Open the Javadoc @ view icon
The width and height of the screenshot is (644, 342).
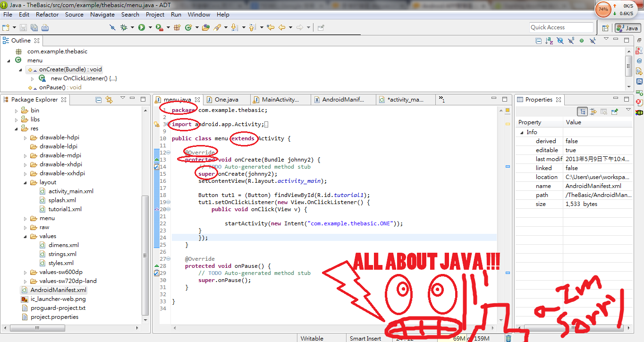[x=639, y=60]
